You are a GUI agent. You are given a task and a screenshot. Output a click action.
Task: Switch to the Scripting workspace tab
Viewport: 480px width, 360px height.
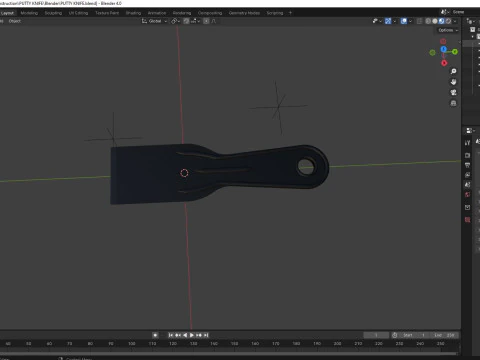point(275,13)
